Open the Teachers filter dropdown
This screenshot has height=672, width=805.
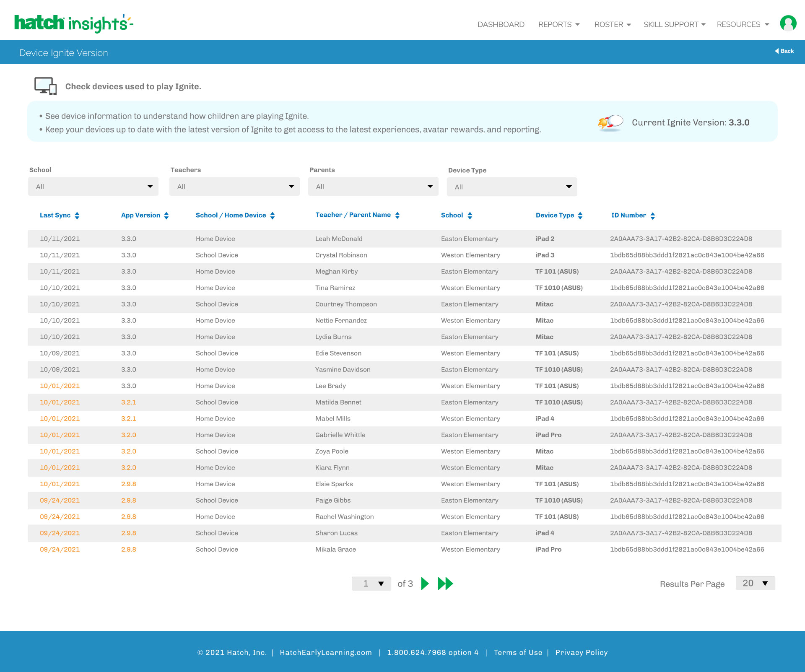click(234, 187)
